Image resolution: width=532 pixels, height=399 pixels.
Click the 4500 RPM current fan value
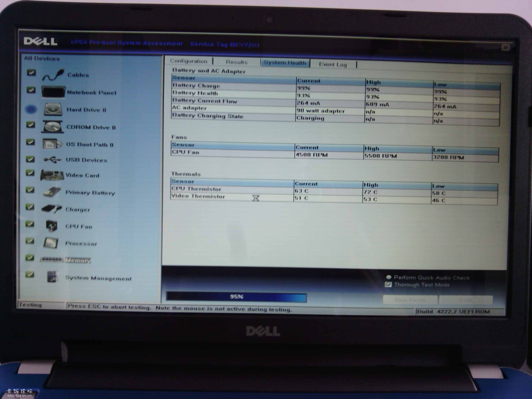coord(312,155)
